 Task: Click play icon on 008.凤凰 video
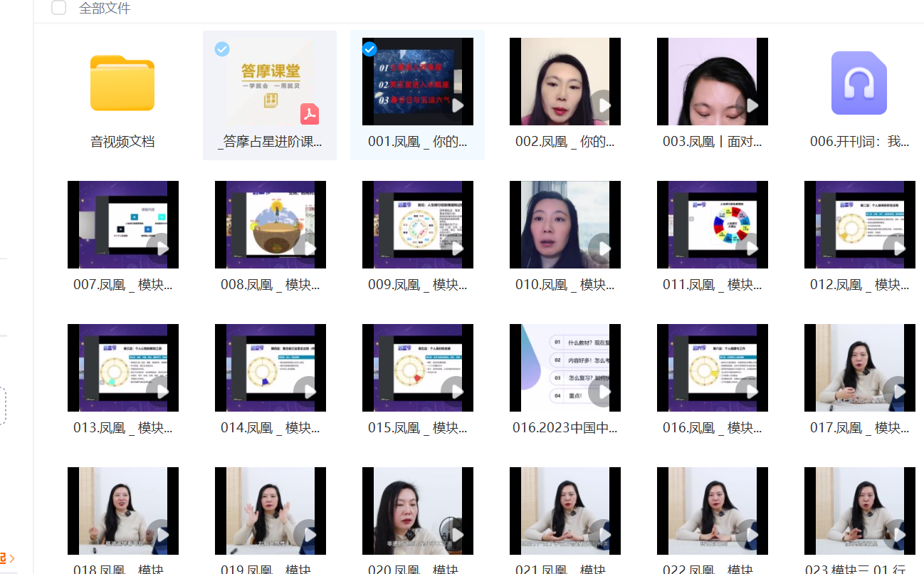point(308,249)
